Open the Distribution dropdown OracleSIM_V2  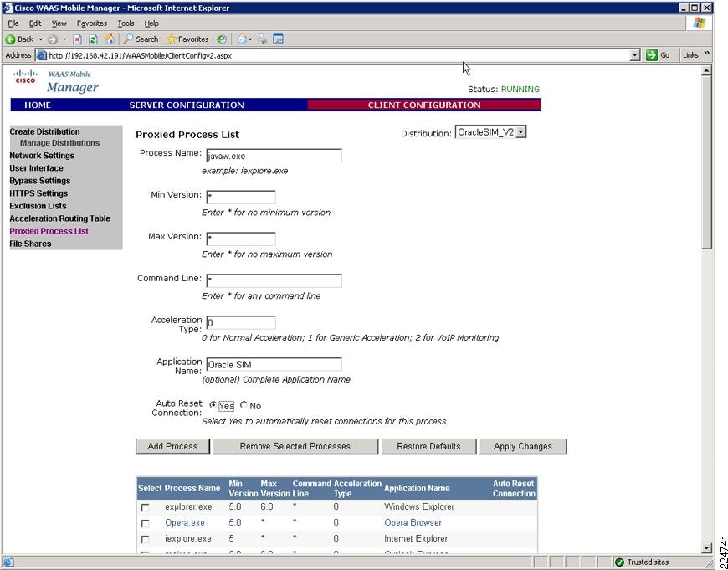(x=490, y=132)
